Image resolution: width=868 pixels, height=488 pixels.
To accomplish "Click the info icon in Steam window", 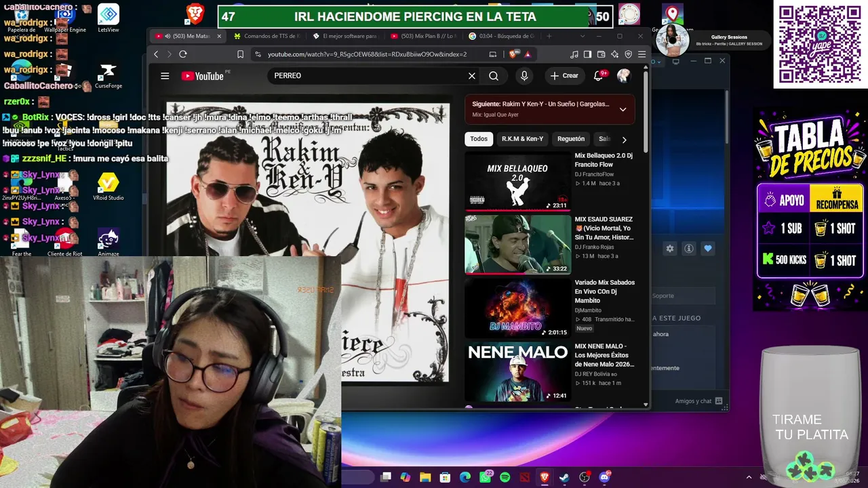I will tap(689, 249).
